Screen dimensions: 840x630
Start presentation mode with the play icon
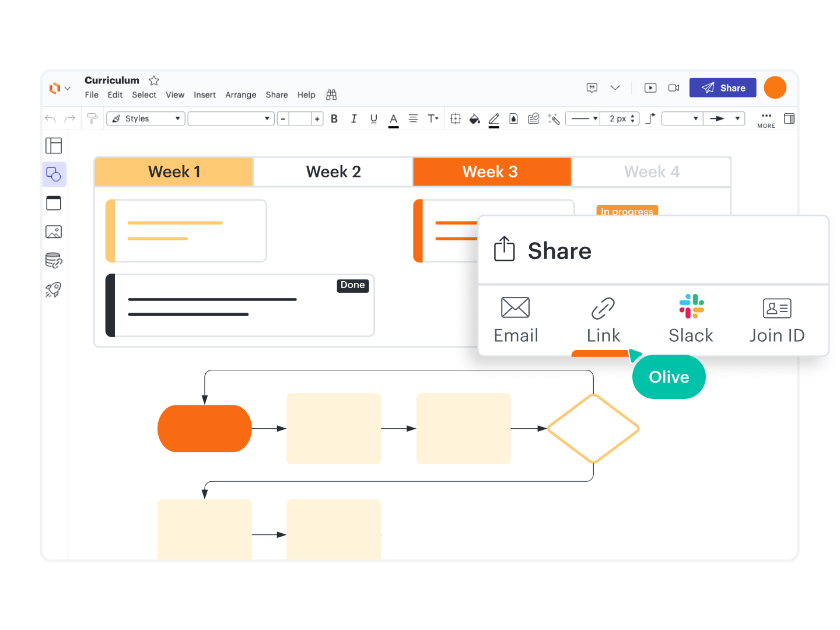[650, 87]
